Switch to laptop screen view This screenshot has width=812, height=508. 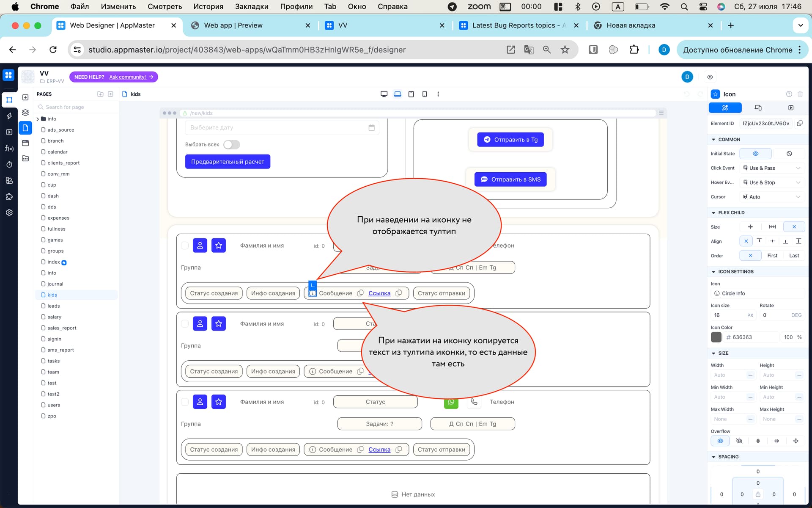tap(398, 94)
